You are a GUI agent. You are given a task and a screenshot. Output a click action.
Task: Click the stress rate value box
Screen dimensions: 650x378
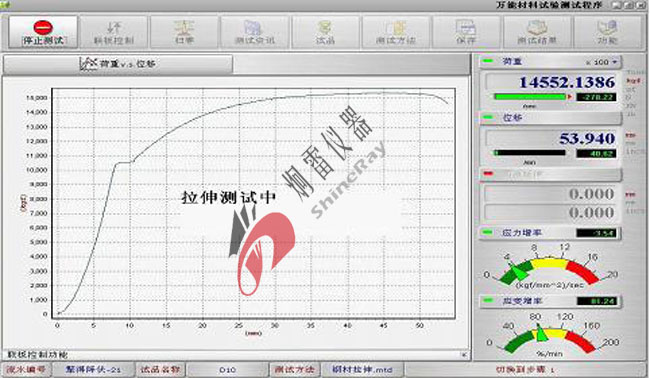tap(597, 233)
